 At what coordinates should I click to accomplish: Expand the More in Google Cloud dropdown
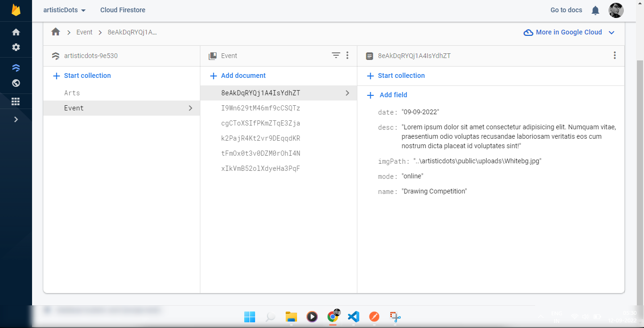point(611,32)
